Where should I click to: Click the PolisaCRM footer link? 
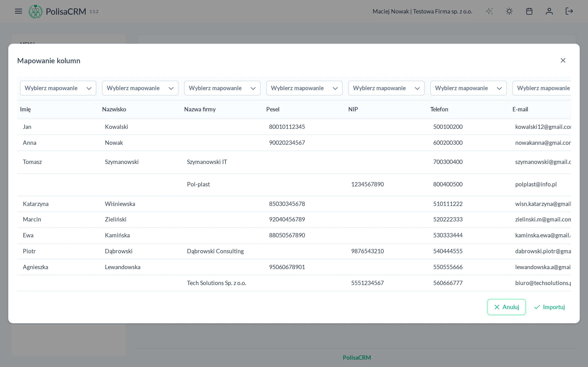pyautogui.click(x=357, y=358)
